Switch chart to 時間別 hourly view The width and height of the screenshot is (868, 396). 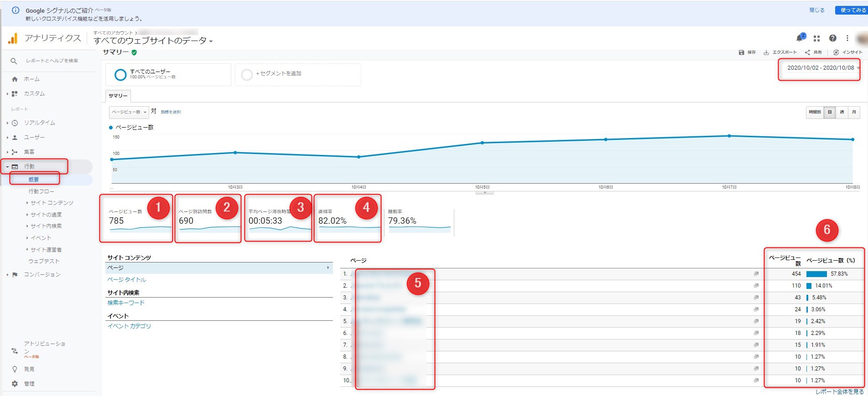coord(815,112)
